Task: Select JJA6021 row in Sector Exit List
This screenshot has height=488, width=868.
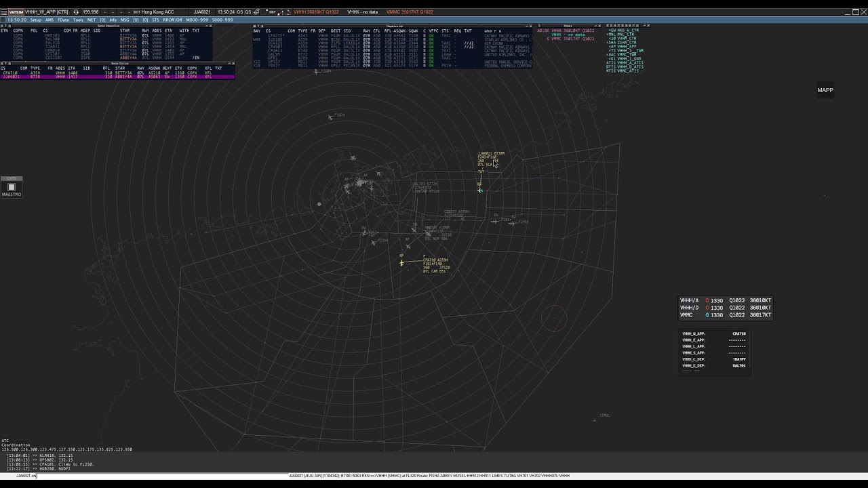Action: pos(117,77)
